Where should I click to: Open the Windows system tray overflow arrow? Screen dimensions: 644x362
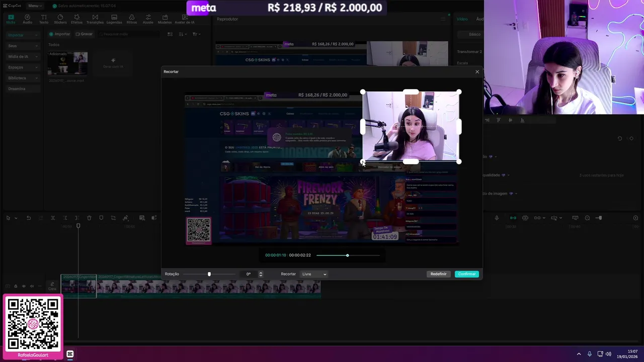tap(579, 354)
